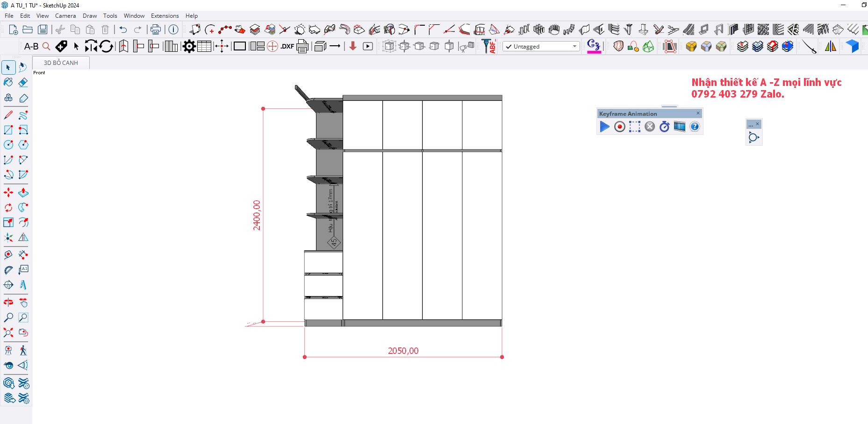This screenshot has height=424, width=868.
Task: Click the Zoom Extents tool
Action: (x=8, y=332)
